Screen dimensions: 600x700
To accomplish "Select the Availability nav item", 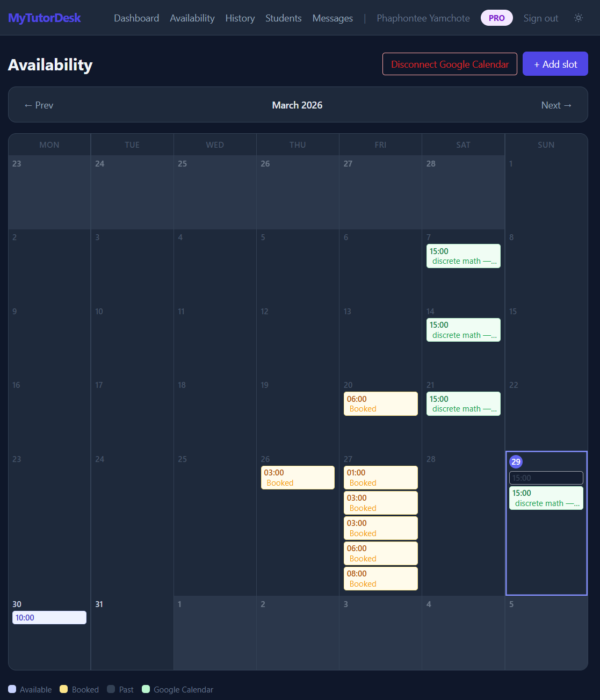I will click(x=192, y=18).
